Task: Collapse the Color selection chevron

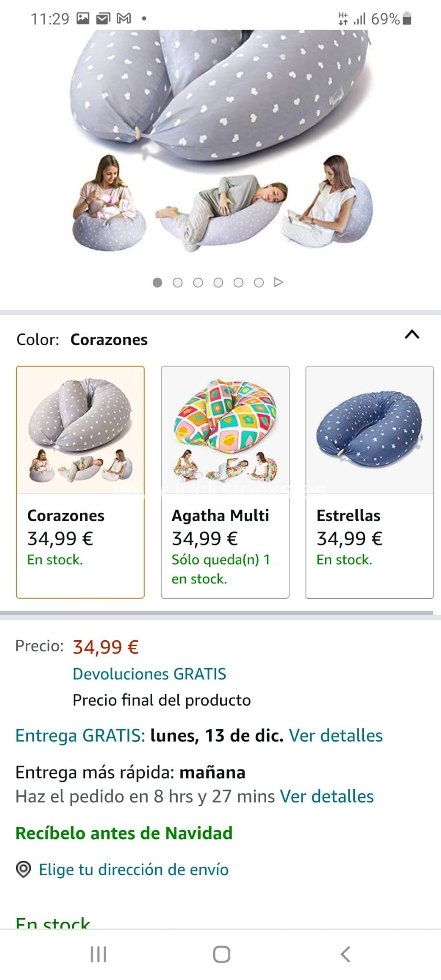Action: click(412, 335)
